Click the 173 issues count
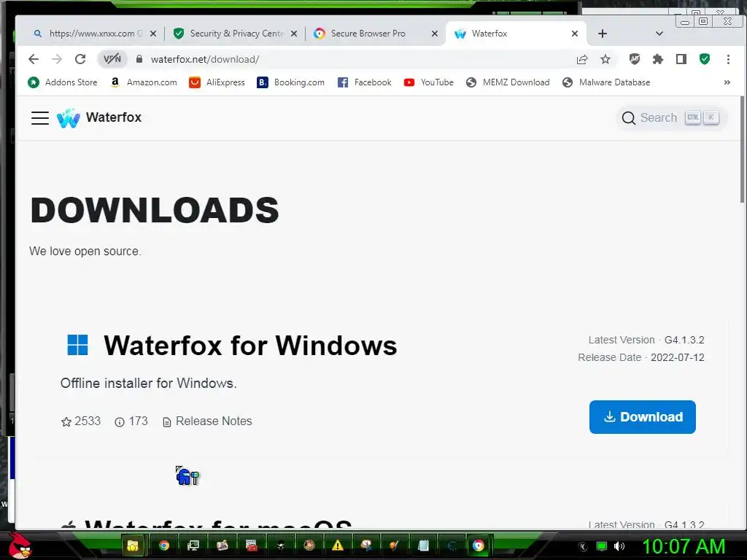Screen dimensions: 747x560 tap(131, 421)
